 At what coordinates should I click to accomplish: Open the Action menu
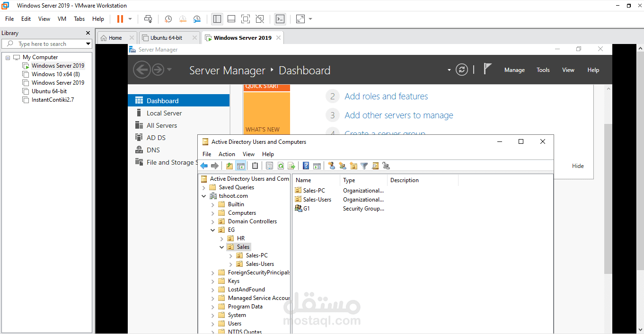227,154
